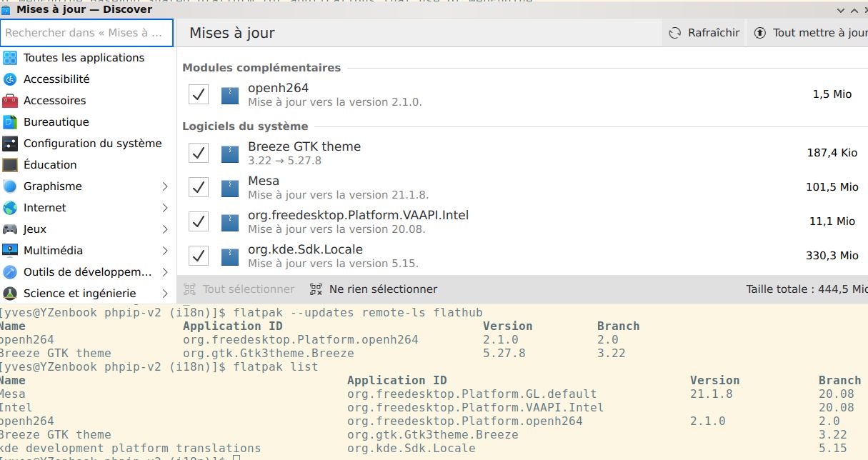The image size is (868, 460).
Task: Click the Bureautique category icon
Action: coord(10,122)
